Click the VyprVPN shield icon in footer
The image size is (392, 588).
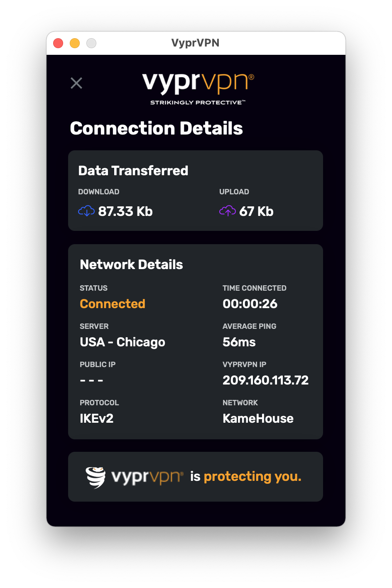coord(96,477)
